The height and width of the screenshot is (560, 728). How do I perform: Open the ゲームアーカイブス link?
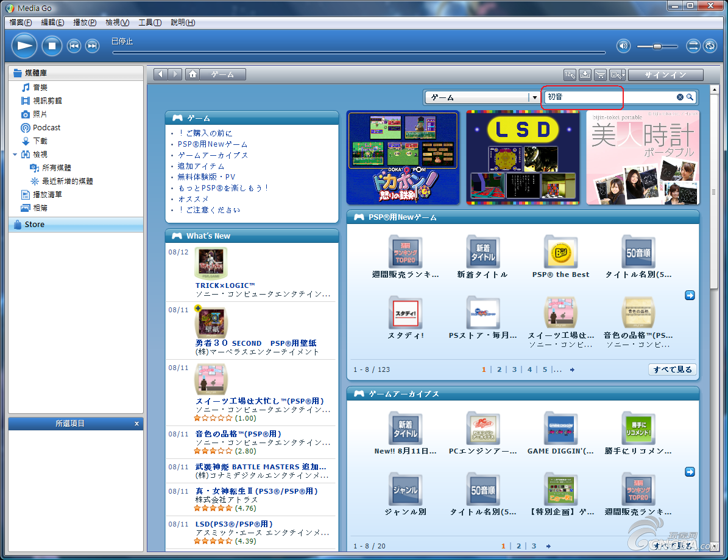213,155
